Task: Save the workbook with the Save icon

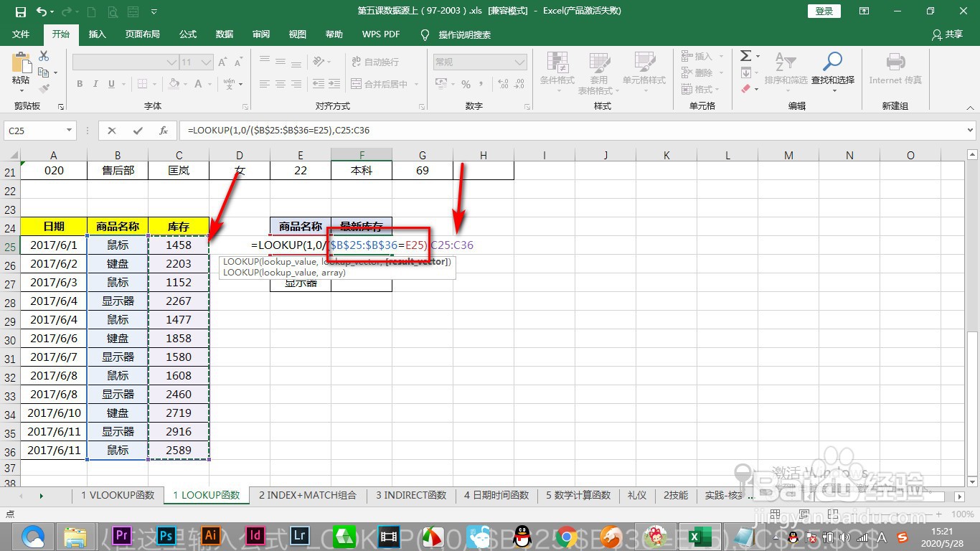Action: point(21,11)
